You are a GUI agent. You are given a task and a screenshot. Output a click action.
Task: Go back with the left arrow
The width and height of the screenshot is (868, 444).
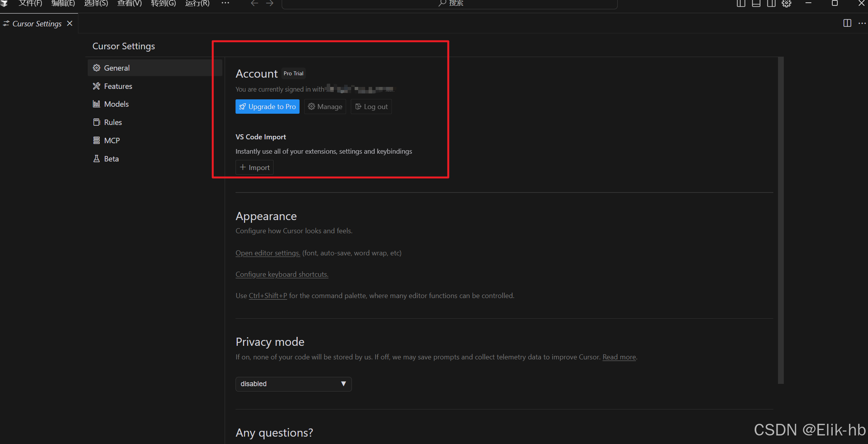pos(254,3)
